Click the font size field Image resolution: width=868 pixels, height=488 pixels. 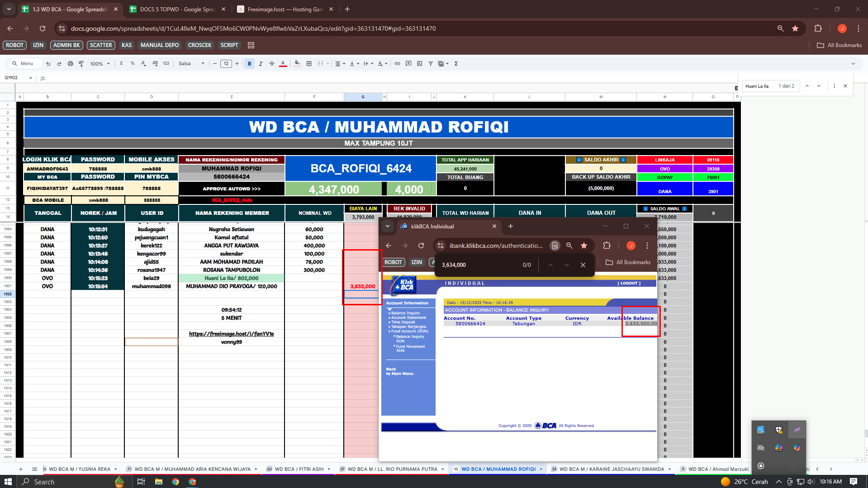[x=226, y=64]
